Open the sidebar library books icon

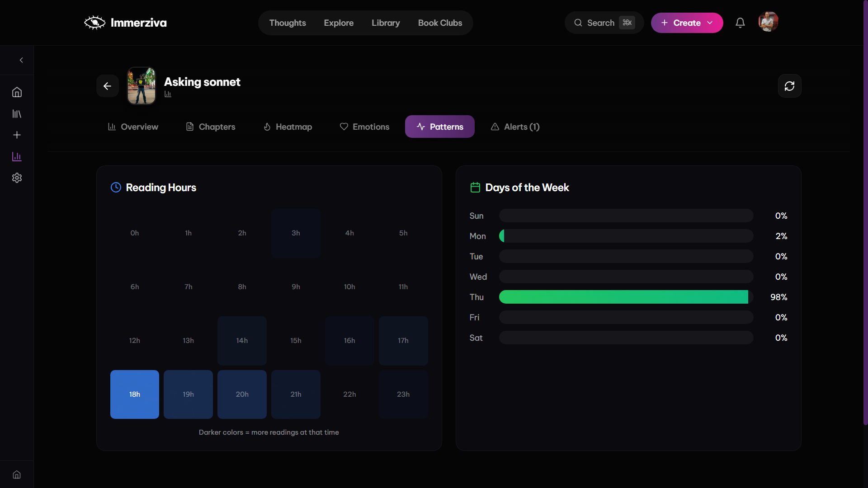17,114
